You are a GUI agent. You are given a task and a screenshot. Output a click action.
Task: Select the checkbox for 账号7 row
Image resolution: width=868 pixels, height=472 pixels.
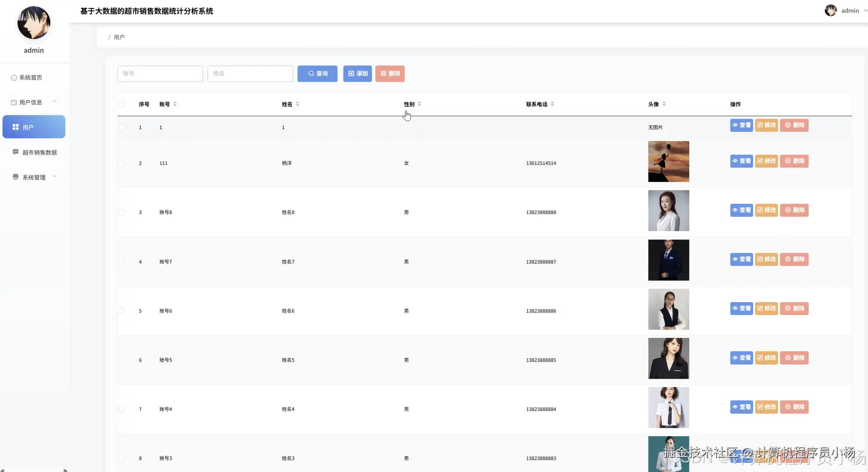(121, 262)
